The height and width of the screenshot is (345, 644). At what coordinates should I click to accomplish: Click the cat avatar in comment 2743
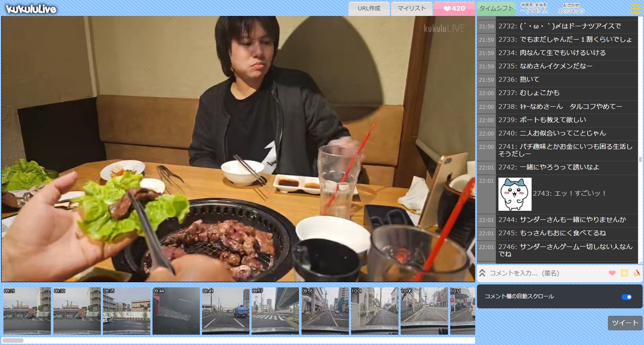click(515, 194)
